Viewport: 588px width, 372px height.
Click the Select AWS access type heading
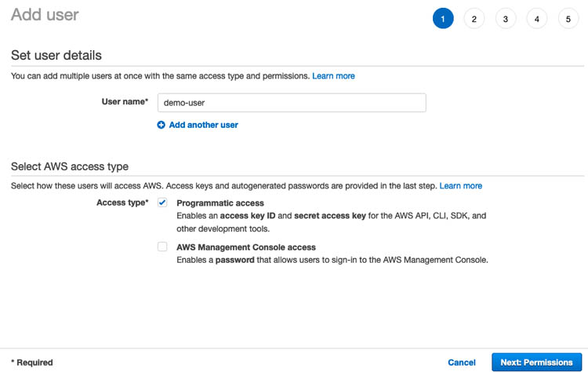pos(70,166)
